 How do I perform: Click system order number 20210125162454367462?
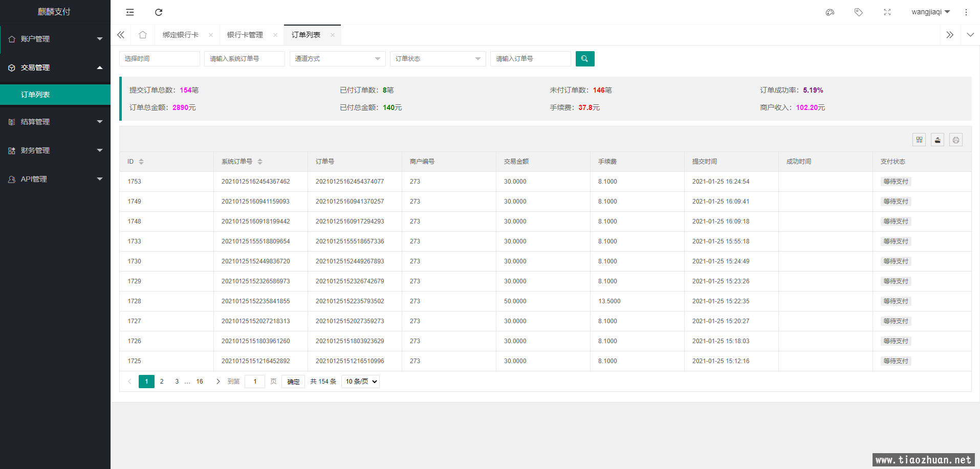pos(256,182)
